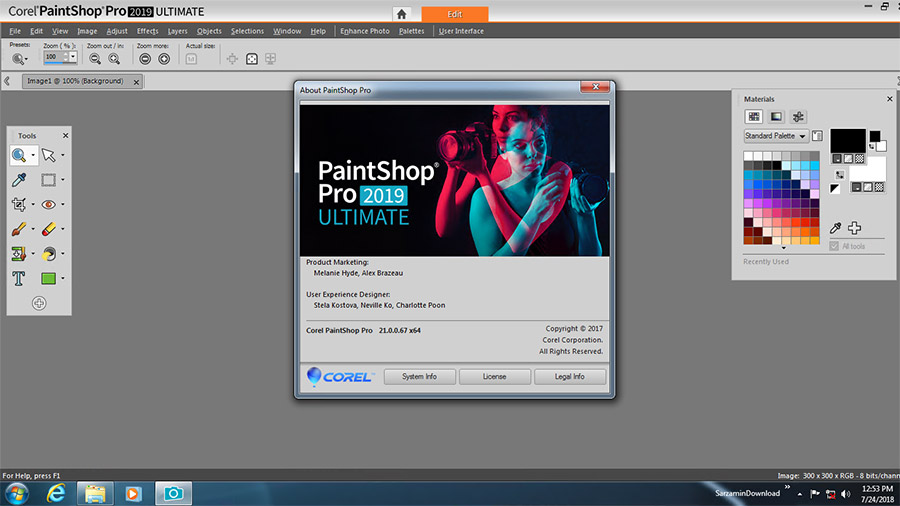The height and width of the screenshot is (506, 900).
Task: Switch Materials to gradient frame view icon
Action: pyautogui.click(x=776, y=117)
